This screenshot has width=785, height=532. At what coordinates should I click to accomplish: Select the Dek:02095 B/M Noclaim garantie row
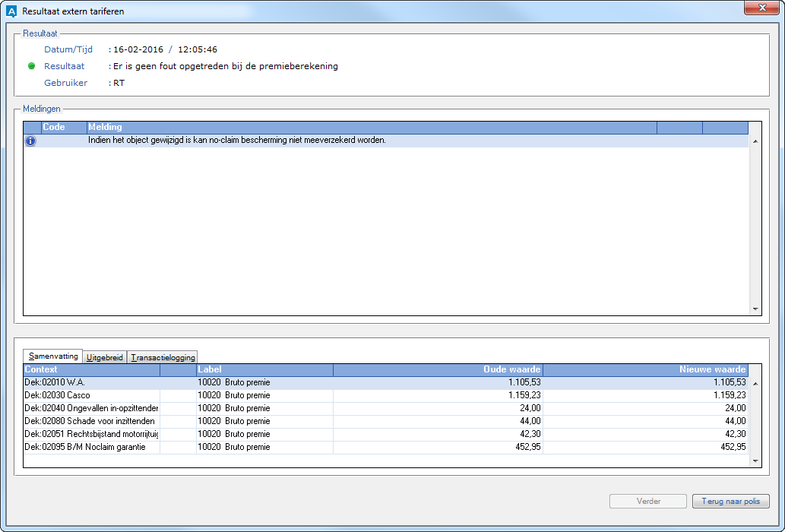click(x=91, y=447)
